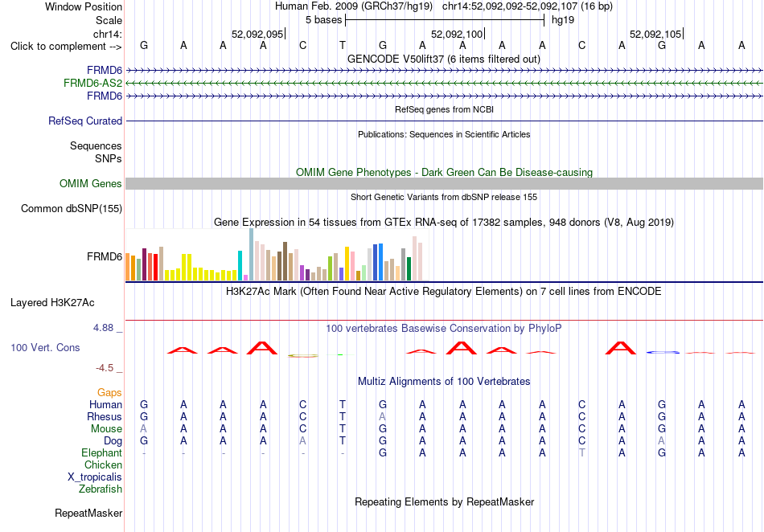Click 'Short Genetic Variants from dbSNP release 155'
The width and height of the screenshot is (764, 532).
pyautogui.click(x=444, y=197)
